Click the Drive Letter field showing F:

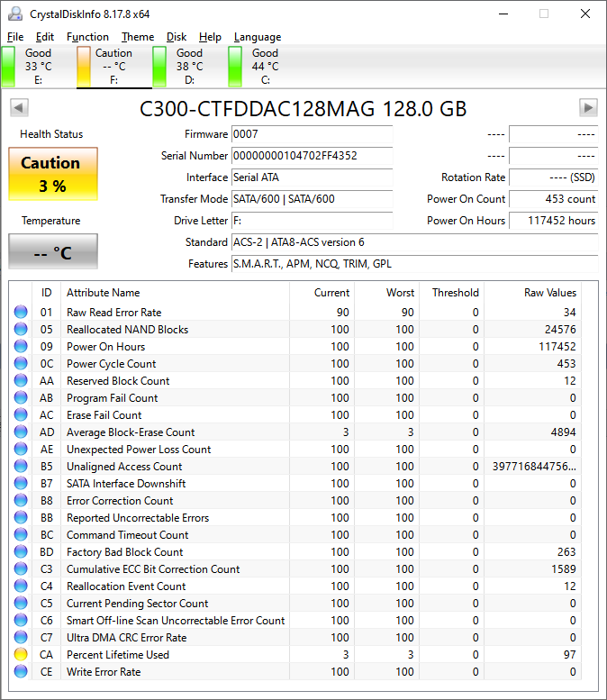pos(312,221)
